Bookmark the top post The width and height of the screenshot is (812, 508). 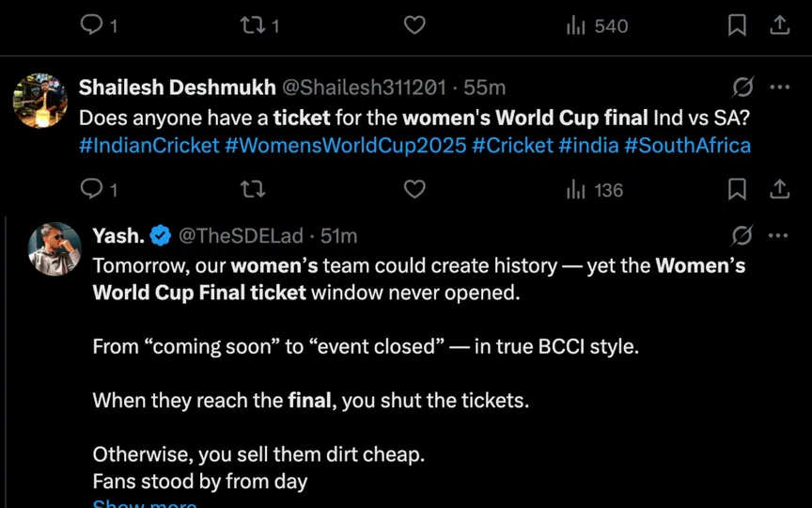click(738, 25)
